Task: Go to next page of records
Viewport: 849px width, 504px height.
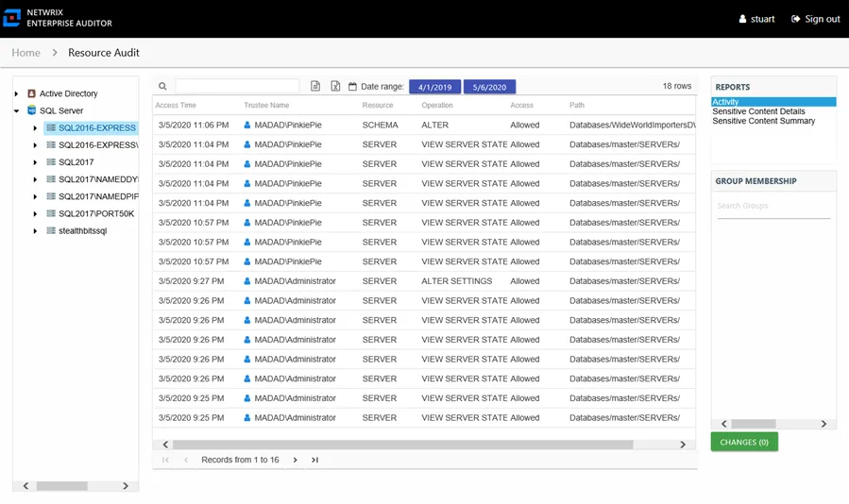Action: click(295, 460)
